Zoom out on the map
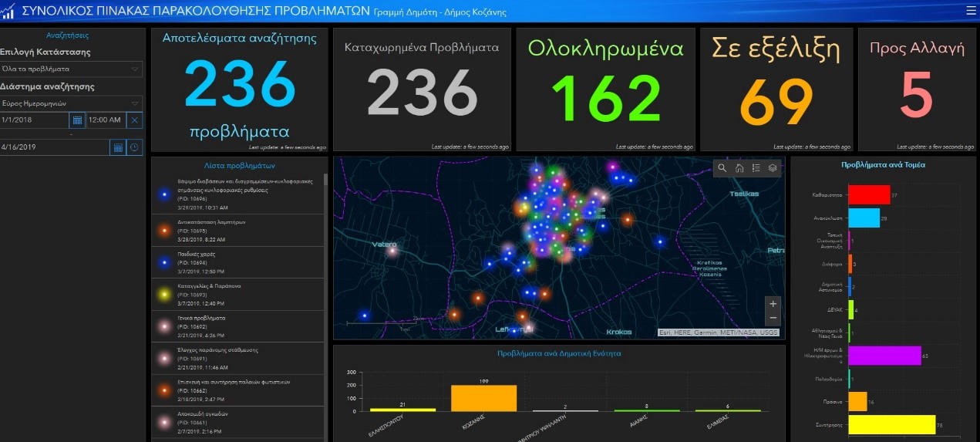Screen dimensions: 980x442 (x=773, y=319)
